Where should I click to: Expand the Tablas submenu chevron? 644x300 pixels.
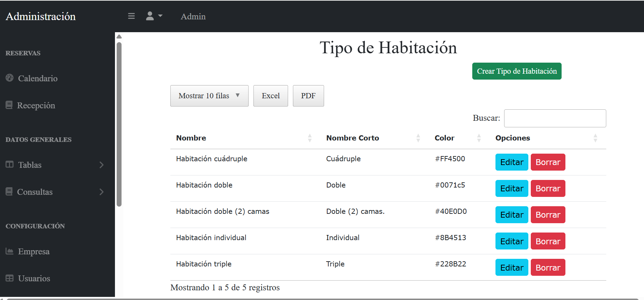pyautogui.click(x=101, y=165)
